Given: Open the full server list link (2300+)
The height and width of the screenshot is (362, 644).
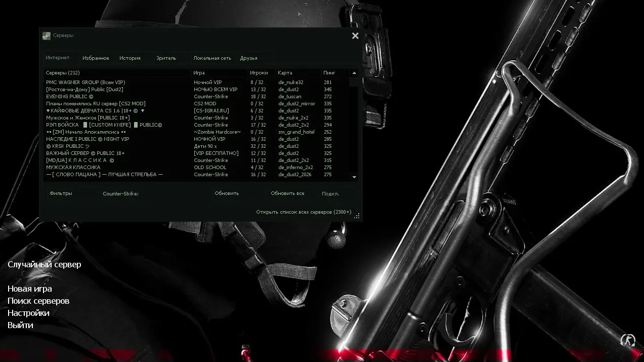Looking at the screenshot, I should coord(304,212).
